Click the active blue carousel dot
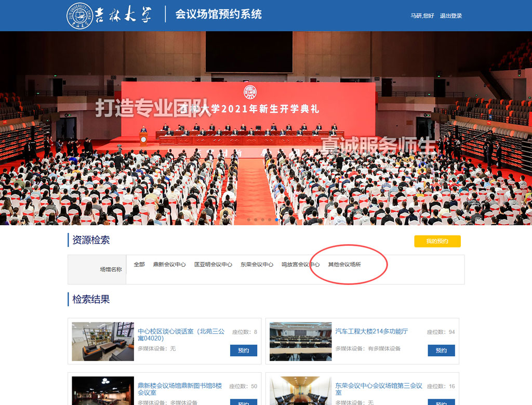The height and width of the screenshot is (405, 532). pyautogui.click(x=277, y=219)
